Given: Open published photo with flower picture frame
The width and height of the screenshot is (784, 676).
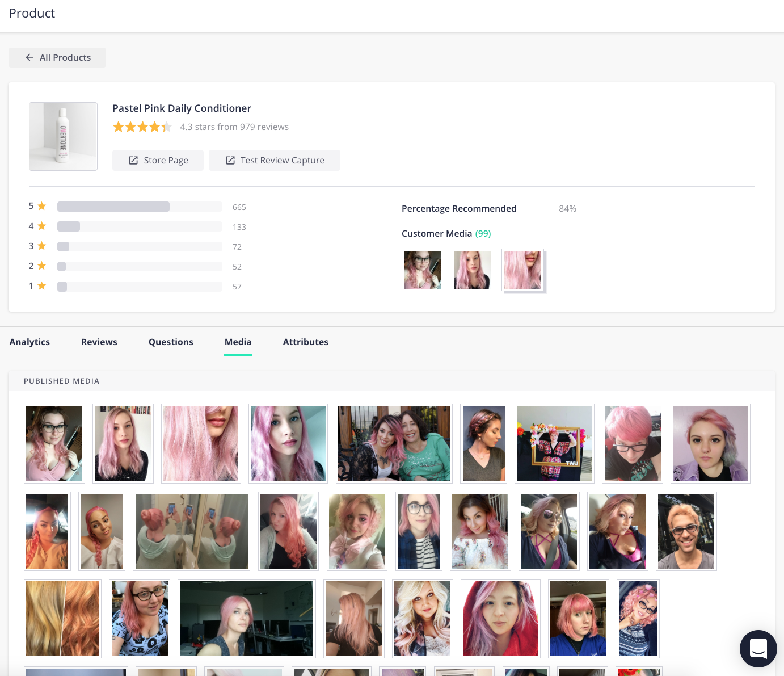Looking at the screenshot, I should [x=554, y=443].
